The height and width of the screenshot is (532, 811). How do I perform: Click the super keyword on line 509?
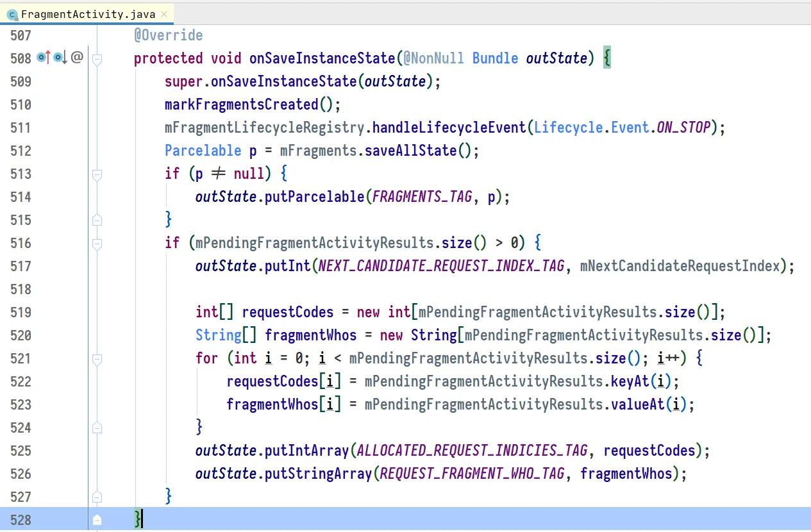click(184, 81)
